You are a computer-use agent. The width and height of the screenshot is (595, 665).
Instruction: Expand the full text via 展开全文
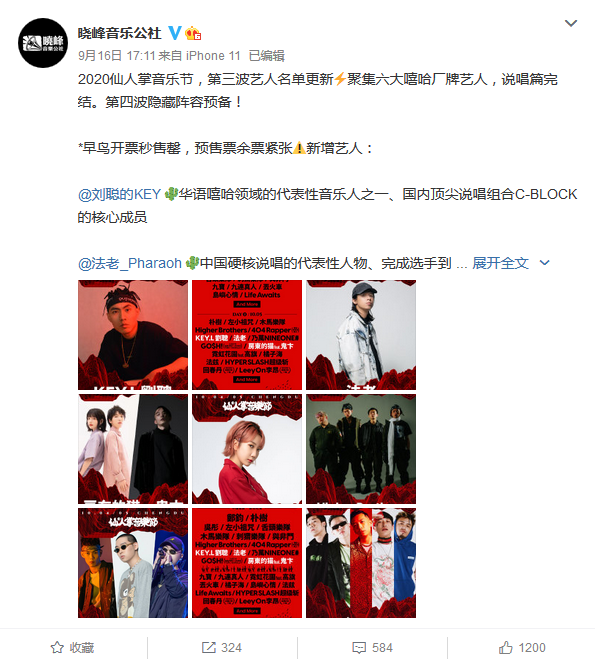[x=500, y=263]
